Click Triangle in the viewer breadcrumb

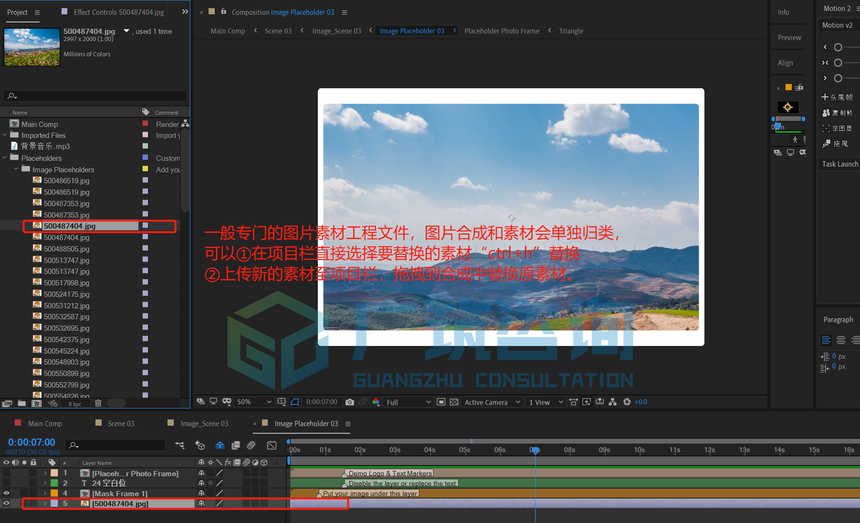click(x=571, y=31)
